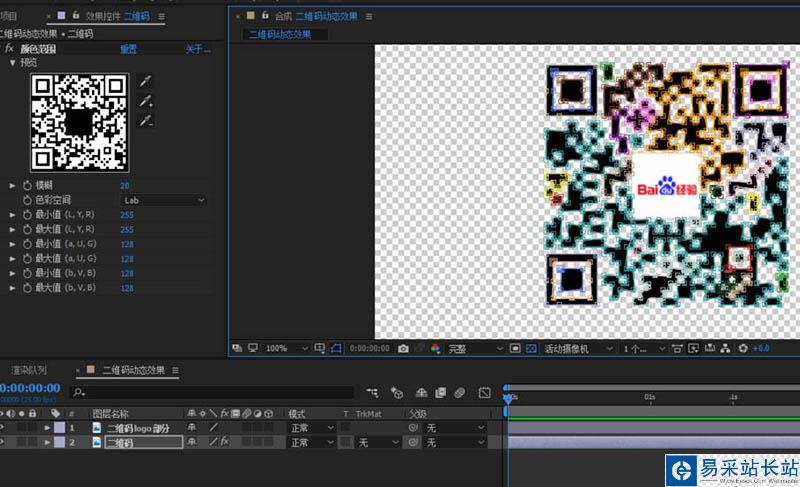Click the 模糊 value 20
This screenshot has height=487, width=800.
tap(124, 186)
